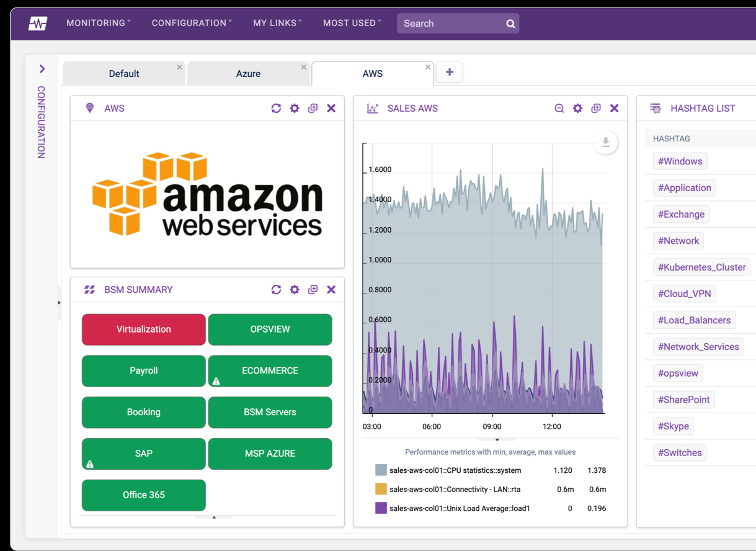
Task: Zoom out the Sales AWS graph
Action: coord(559,108)
